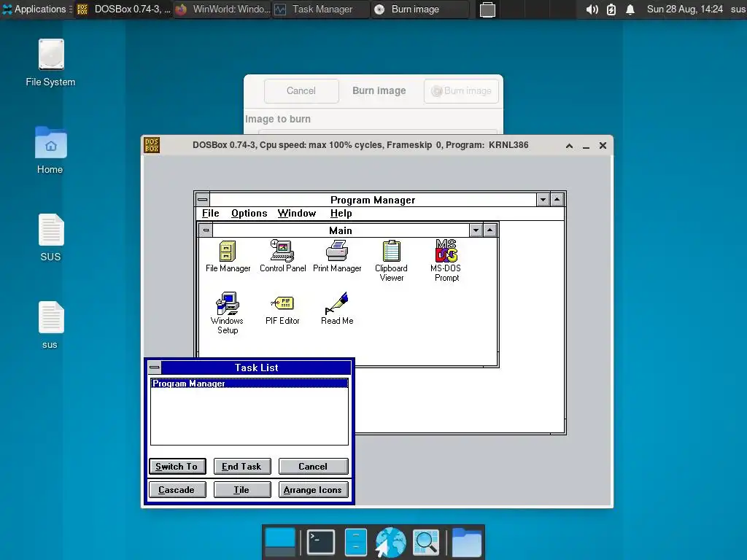Open the terminal icon in the dock
This screenshot has width=747, height=560.
tap(321, 542)
